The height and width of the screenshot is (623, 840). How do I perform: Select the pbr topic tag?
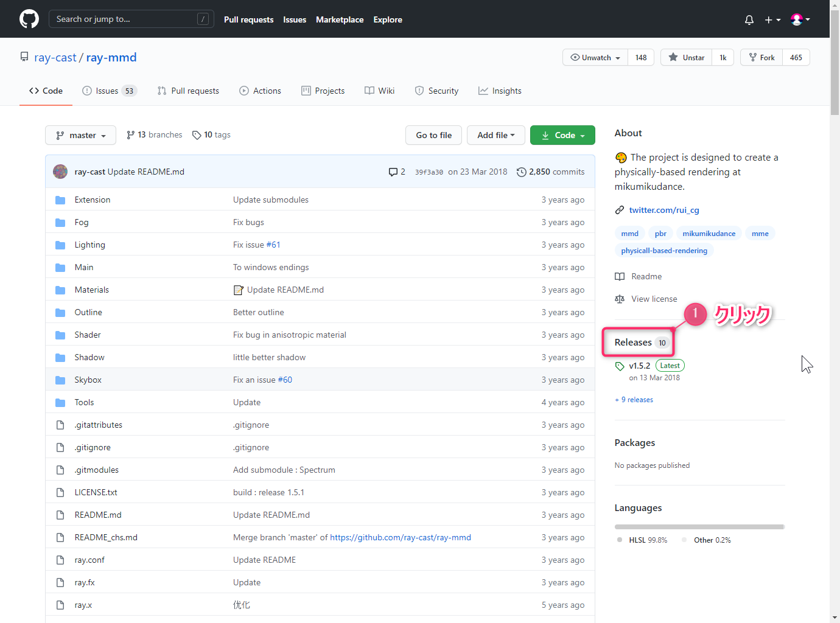(x=660, y=234)
